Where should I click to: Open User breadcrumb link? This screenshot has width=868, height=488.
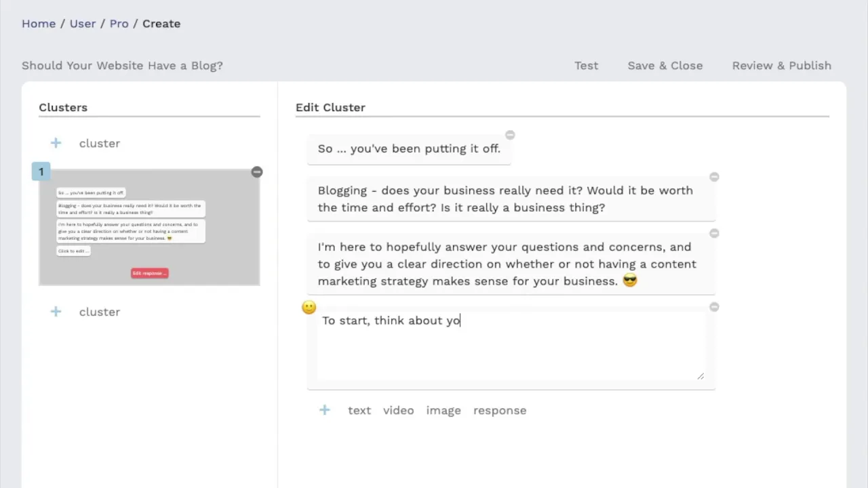(x=83, y=24)
